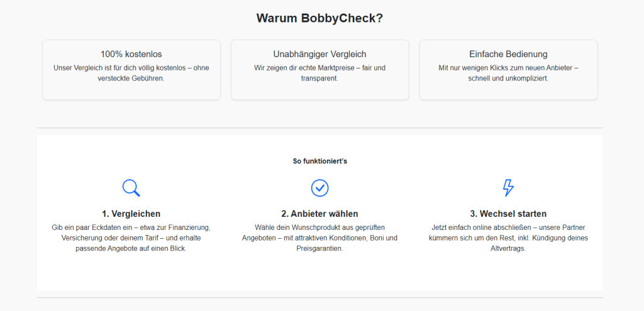Click the 'Einfache Bedienung' card title

508,54
